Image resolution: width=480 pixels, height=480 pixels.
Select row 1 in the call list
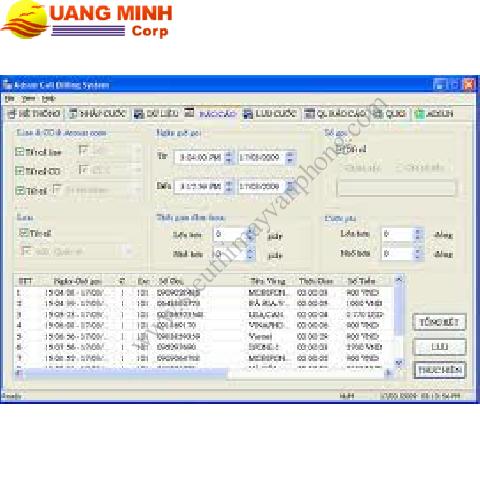[x=204, y=293]
